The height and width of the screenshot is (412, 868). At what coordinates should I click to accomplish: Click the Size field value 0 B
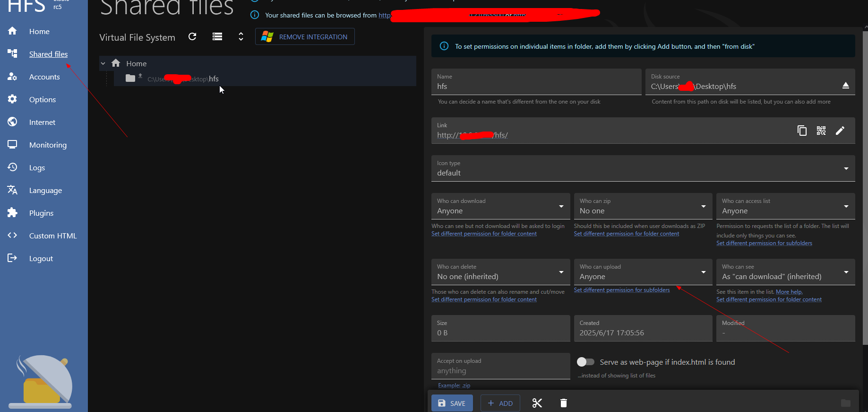pyautogui.click(x=442, y=333)
